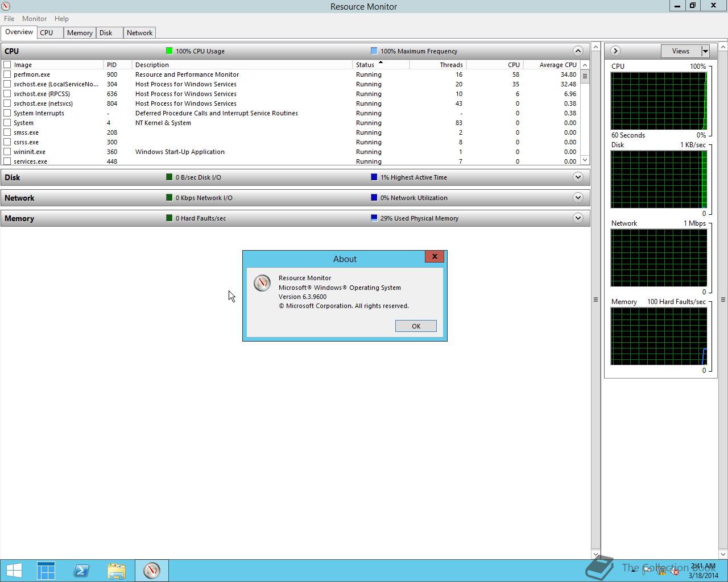The height and width of the screenshot is (582, 728).
Task: Open the Help menu
Action: (61, 19)
